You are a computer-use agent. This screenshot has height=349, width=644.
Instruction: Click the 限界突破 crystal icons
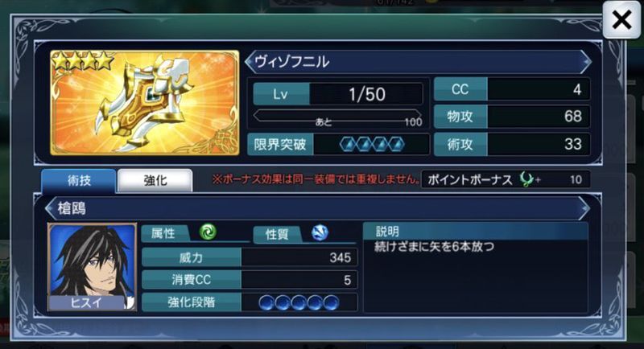tap(372, 144)
